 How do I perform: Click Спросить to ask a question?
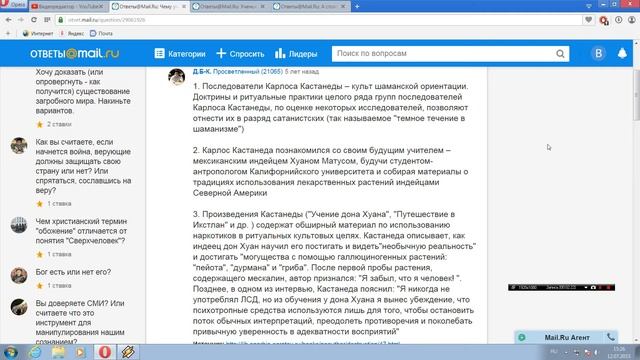click(240, 53)
